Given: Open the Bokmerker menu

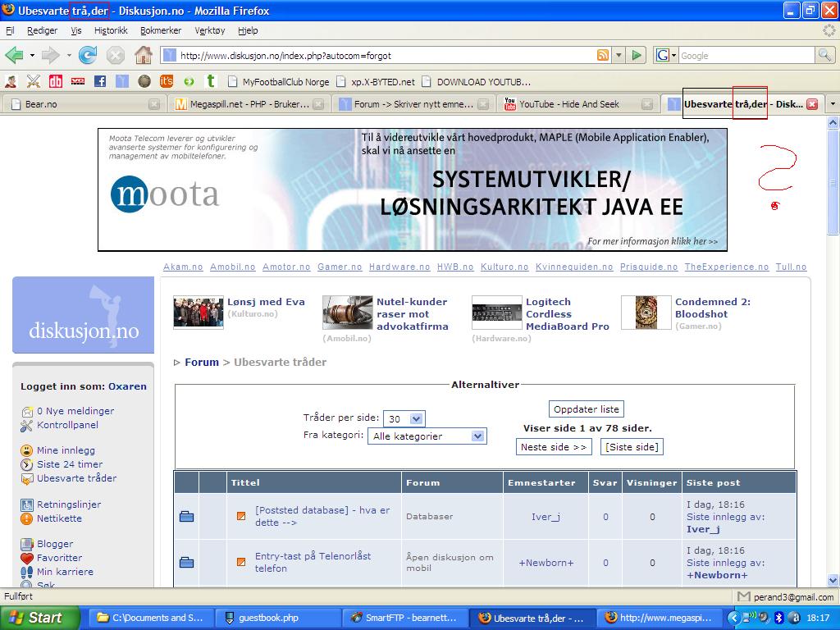Looking at the screenshot, I should click(161, 30).
